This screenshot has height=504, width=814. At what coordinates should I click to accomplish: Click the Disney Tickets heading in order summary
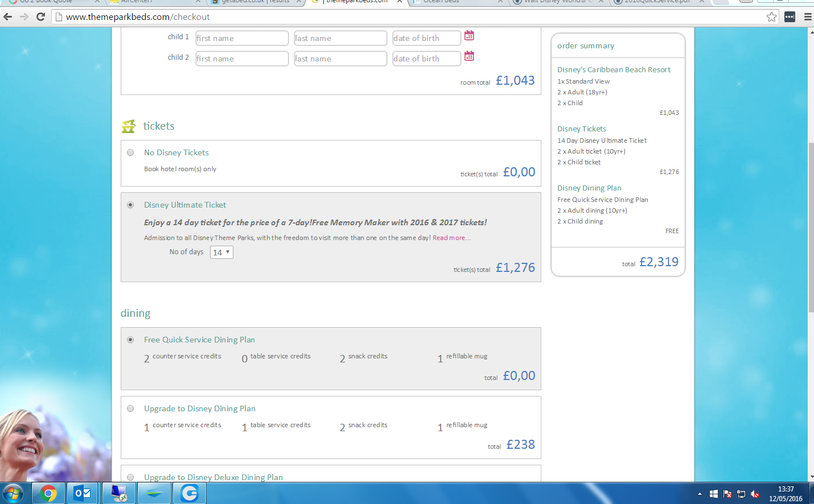582,129
